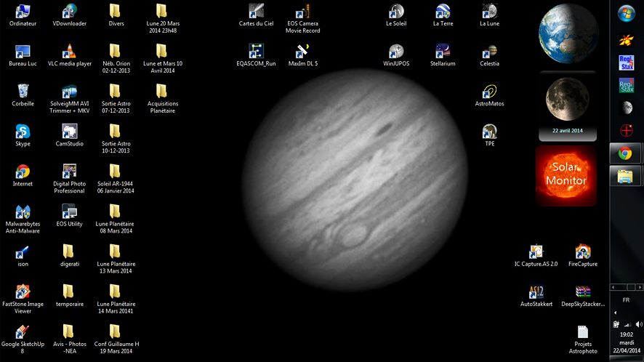Open FastStone Image Viewer
This screenshot has height=362, width=644.
click(23, 299)
